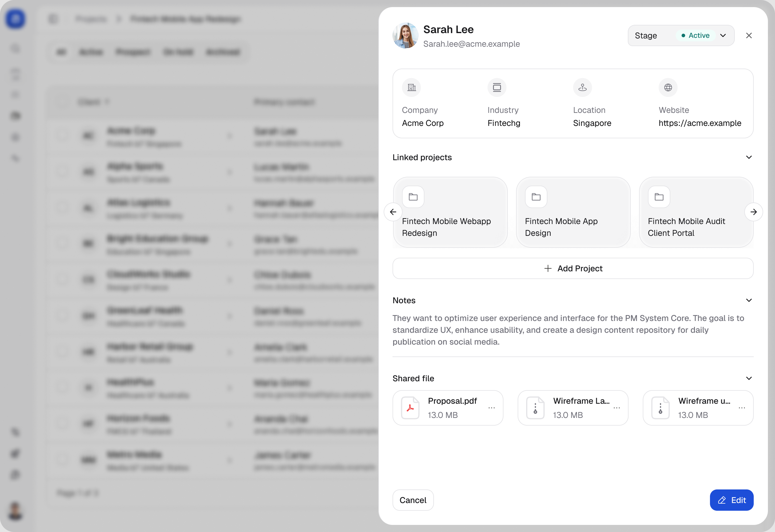775x532 pixels.
Task: Click the Location value Singapore
Action: 592,123
